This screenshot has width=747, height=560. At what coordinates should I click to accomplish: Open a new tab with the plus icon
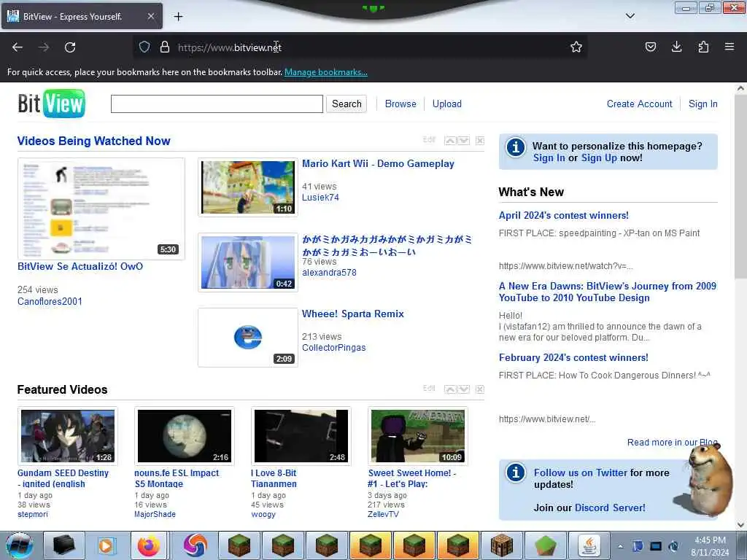pyautogui.click(x=179, y=17)
